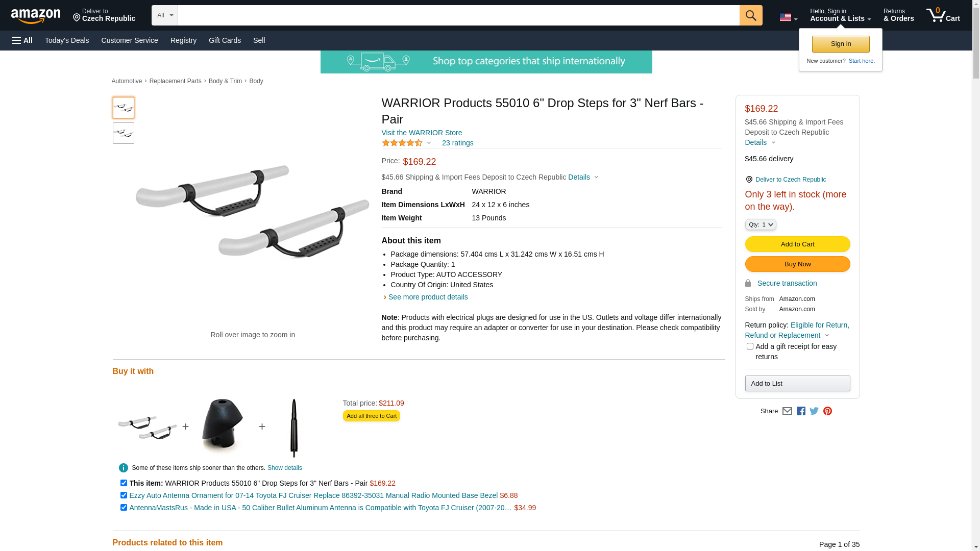Open the Qty quantity dropdown

tap(761, 224)
